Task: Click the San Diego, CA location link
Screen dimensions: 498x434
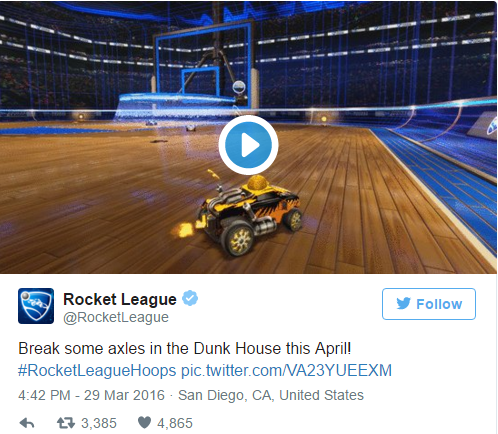Action: [x=271, y=395]
